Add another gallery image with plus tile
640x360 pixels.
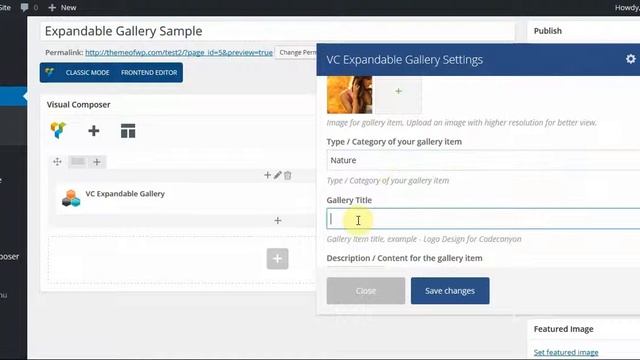tap(398, 95)
